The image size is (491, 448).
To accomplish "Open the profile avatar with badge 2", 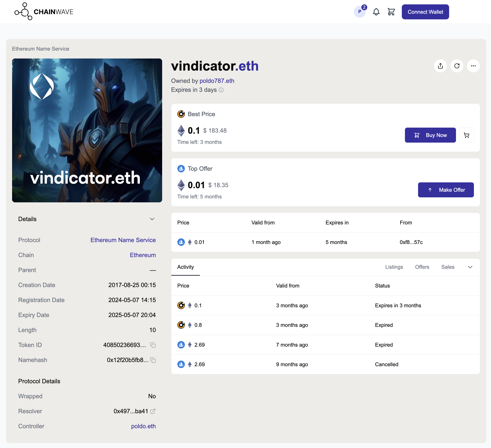I will pos(360,12).
